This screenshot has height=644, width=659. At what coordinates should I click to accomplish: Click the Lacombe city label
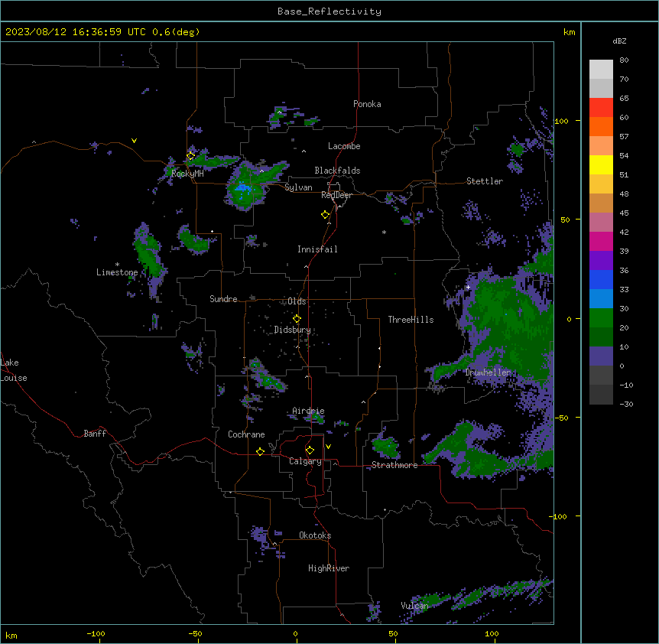coord(344,146)
